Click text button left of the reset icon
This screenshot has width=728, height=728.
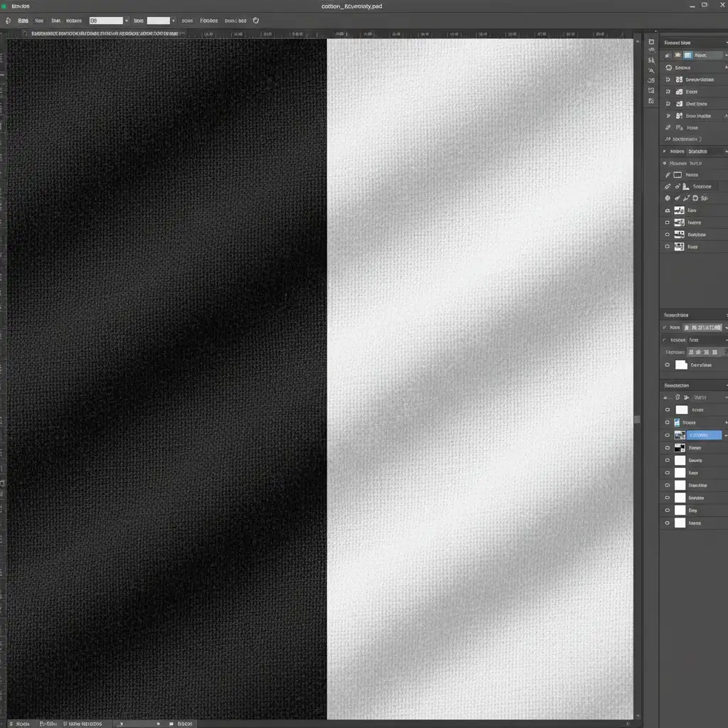coord(235,21)
